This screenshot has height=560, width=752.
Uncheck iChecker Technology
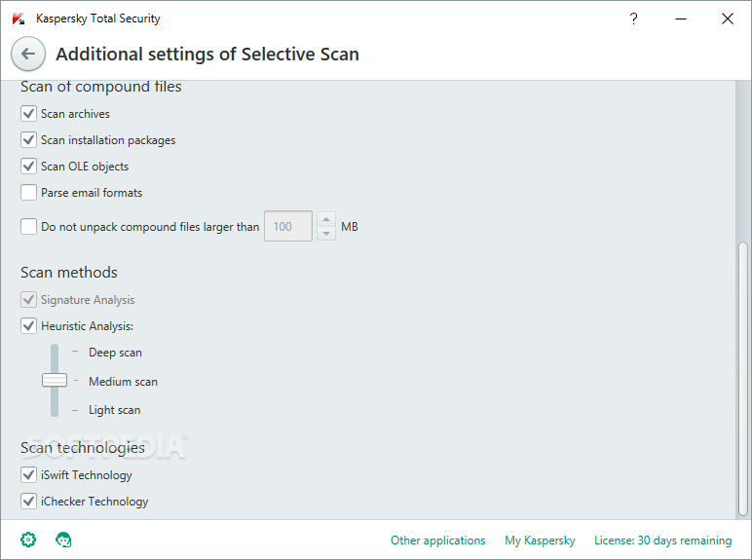click(29, 502)
